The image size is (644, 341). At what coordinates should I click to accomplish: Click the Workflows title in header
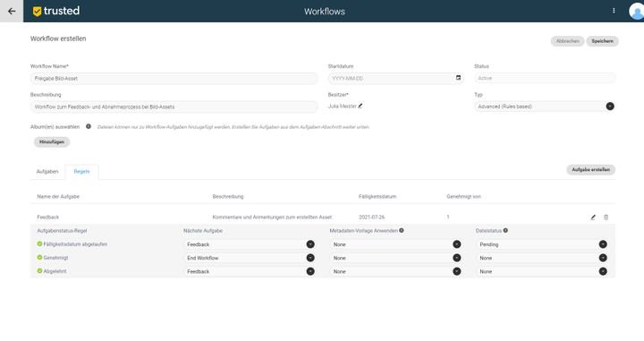325,12
